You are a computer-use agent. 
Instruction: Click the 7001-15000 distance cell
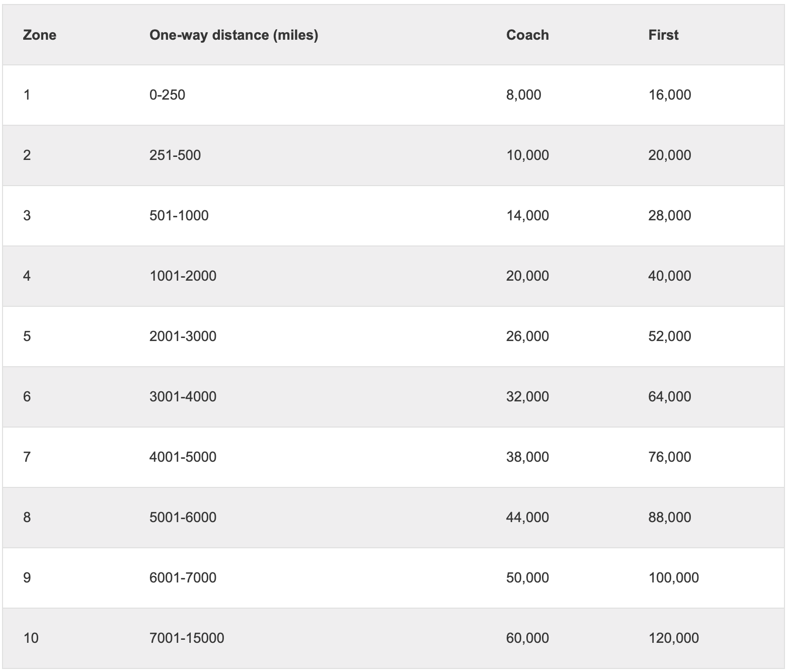click(x=187, y=638)
